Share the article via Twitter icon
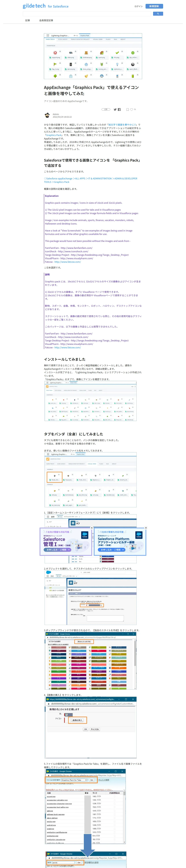 point(115,110)
